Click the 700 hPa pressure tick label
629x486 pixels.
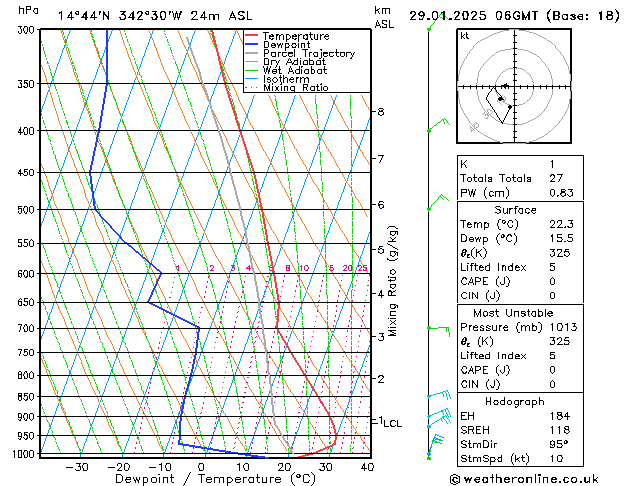tap(26, 328)
